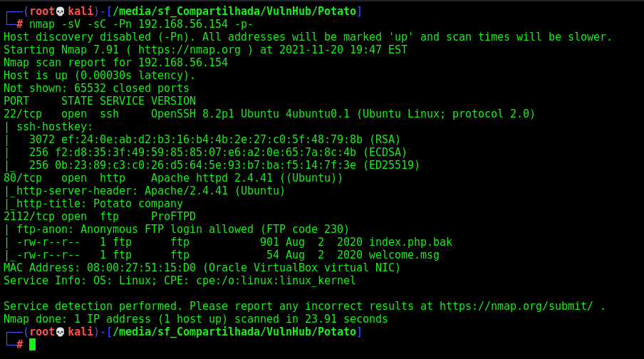
Task: Click the Potato company http-title text
Action: click(x=138, y=204)
